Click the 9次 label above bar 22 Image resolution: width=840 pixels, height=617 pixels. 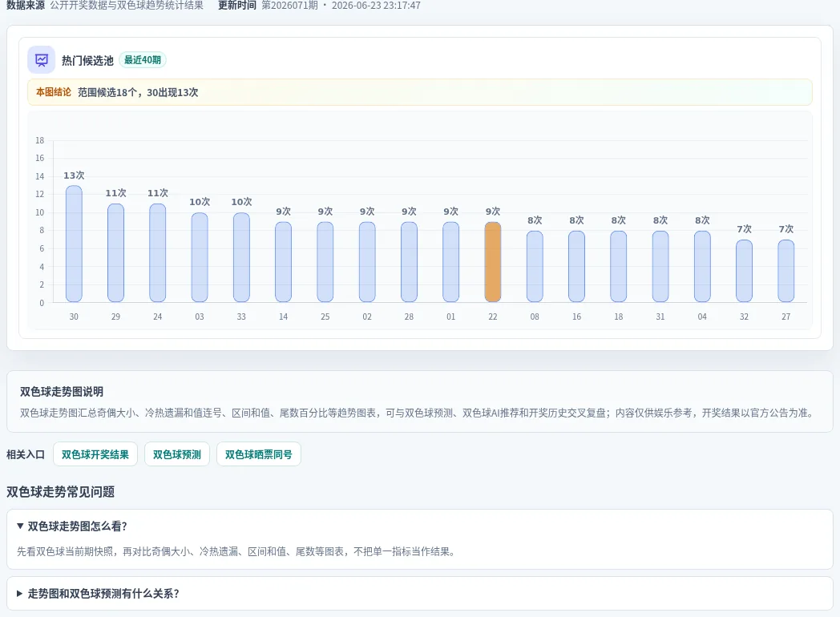[493, 212]
